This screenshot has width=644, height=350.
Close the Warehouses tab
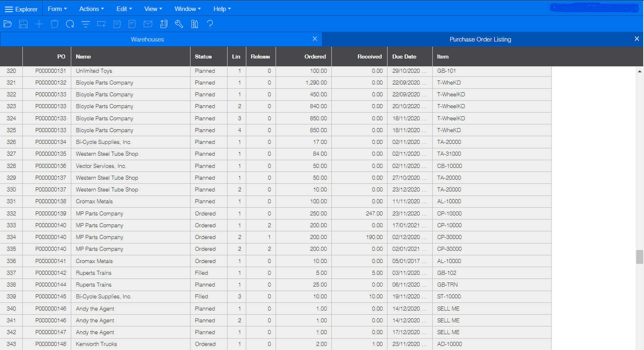(315, 39)
